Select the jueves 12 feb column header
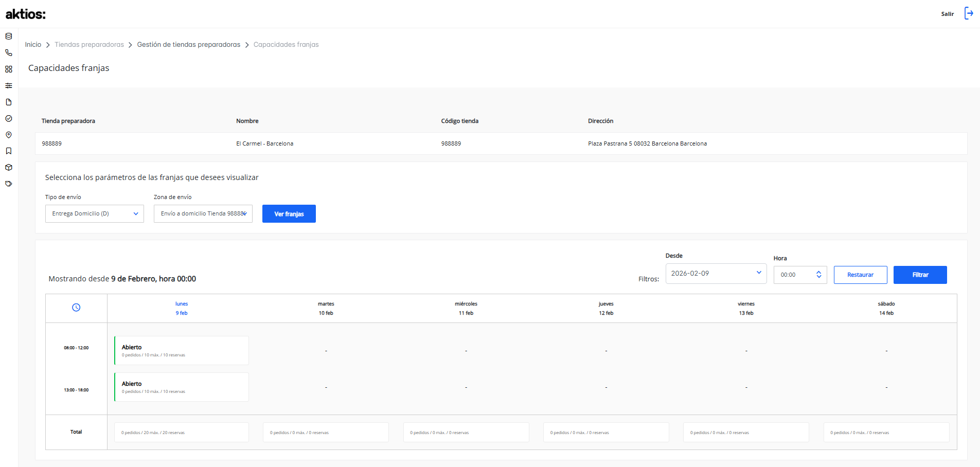 [x=606, y=309]
